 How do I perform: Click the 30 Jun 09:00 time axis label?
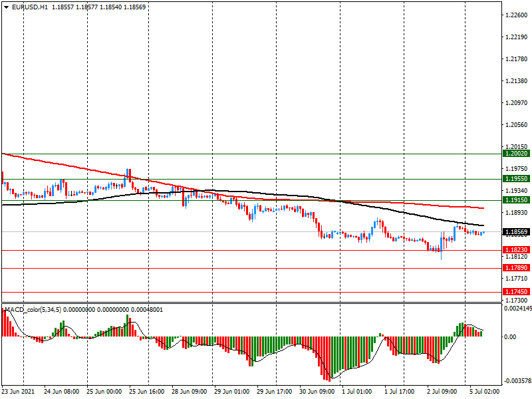316,392
